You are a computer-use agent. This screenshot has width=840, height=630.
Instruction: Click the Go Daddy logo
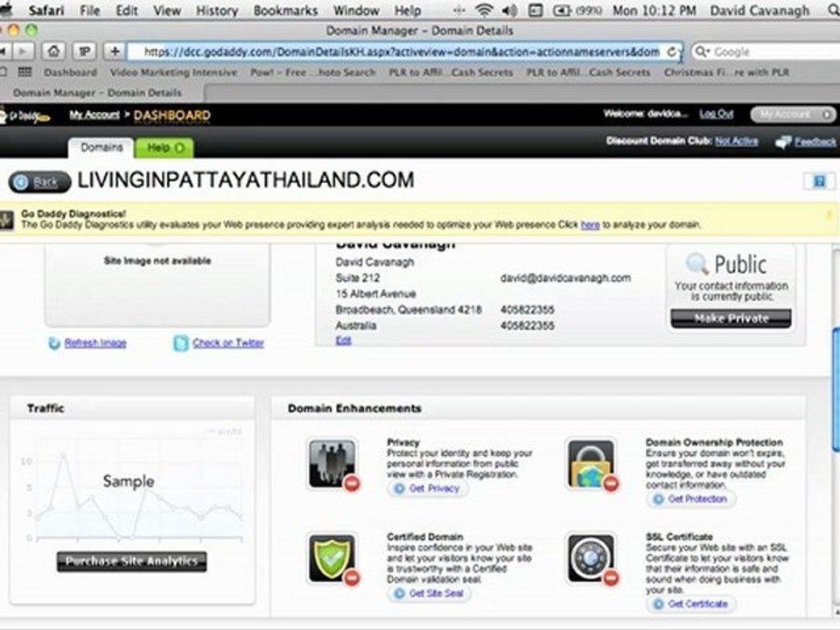tap(25, 115)
